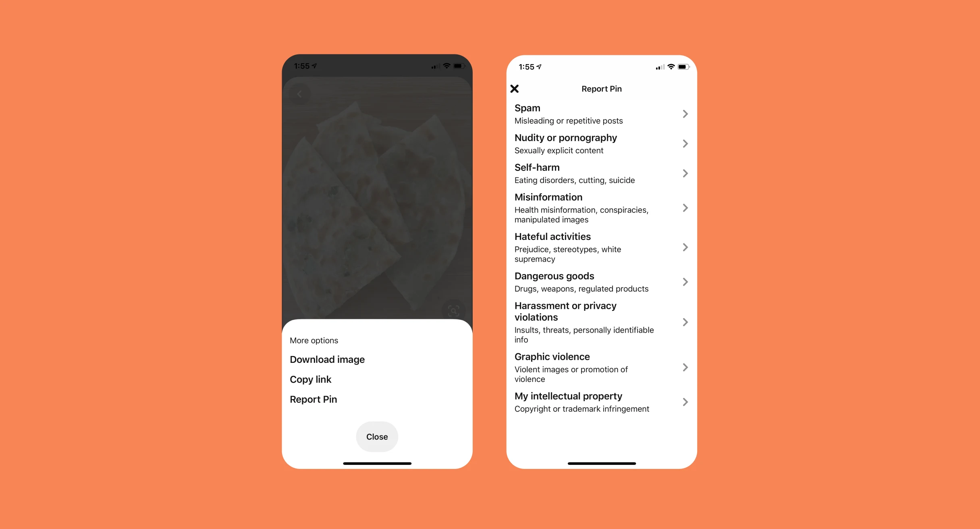Image resolution: width=980 pixels, height=529 pixels.
Task: Tap the chevron next to Harassment or privacy violations
Action: coord(685,322)
